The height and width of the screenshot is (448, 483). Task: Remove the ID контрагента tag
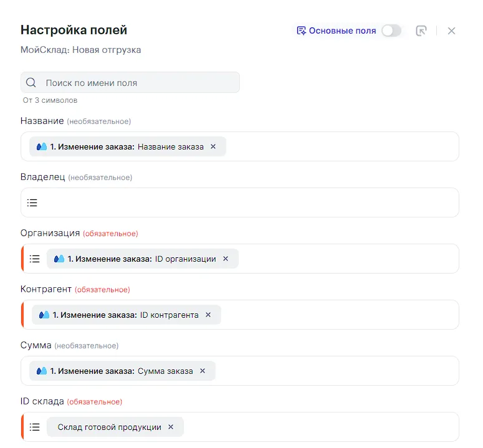point(208,315)
